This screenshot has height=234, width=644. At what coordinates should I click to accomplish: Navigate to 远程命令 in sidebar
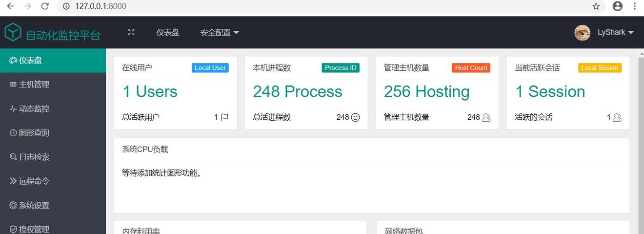click(x=34, y=181)
